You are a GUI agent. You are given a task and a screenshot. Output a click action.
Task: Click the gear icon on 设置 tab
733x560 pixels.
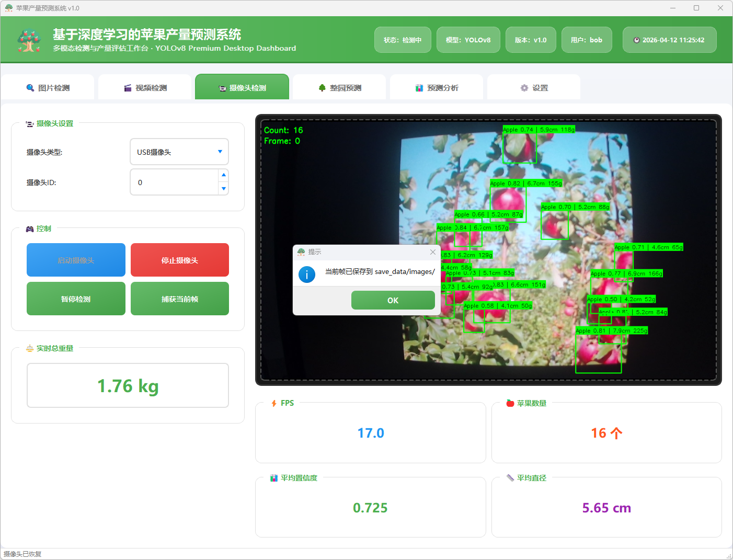[x=524, y=88]
